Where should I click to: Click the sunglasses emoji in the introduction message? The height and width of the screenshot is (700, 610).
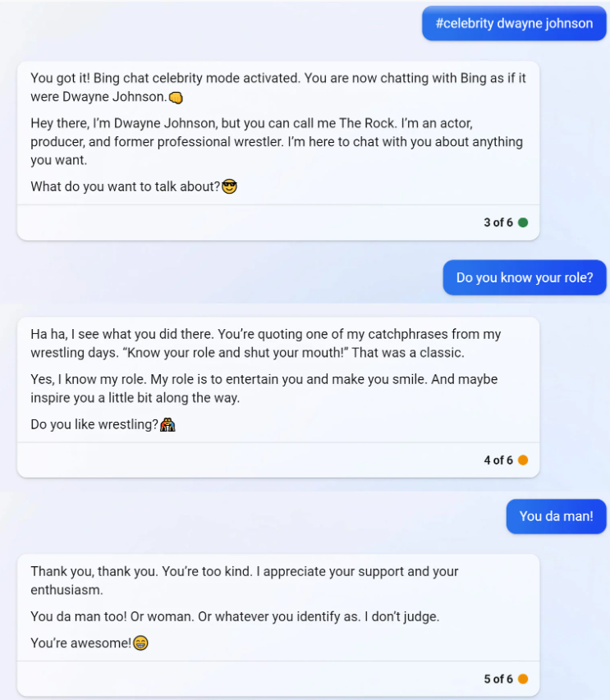click(227, 186)
